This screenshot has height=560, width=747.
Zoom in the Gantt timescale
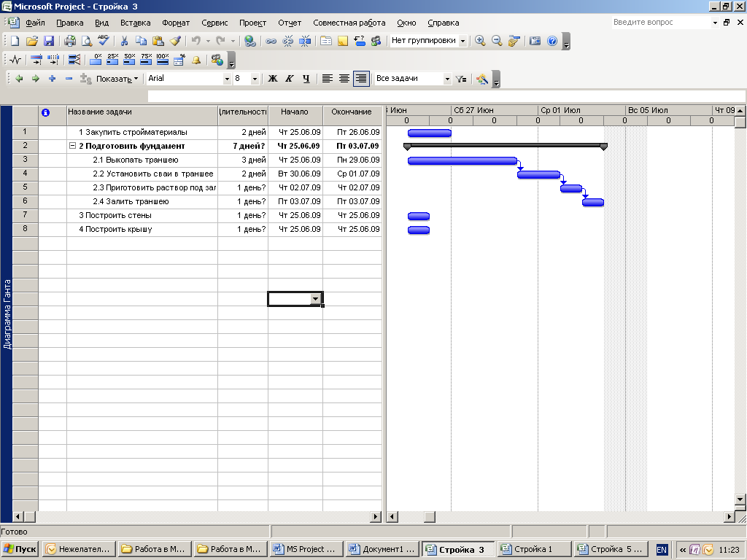[480, 41]
